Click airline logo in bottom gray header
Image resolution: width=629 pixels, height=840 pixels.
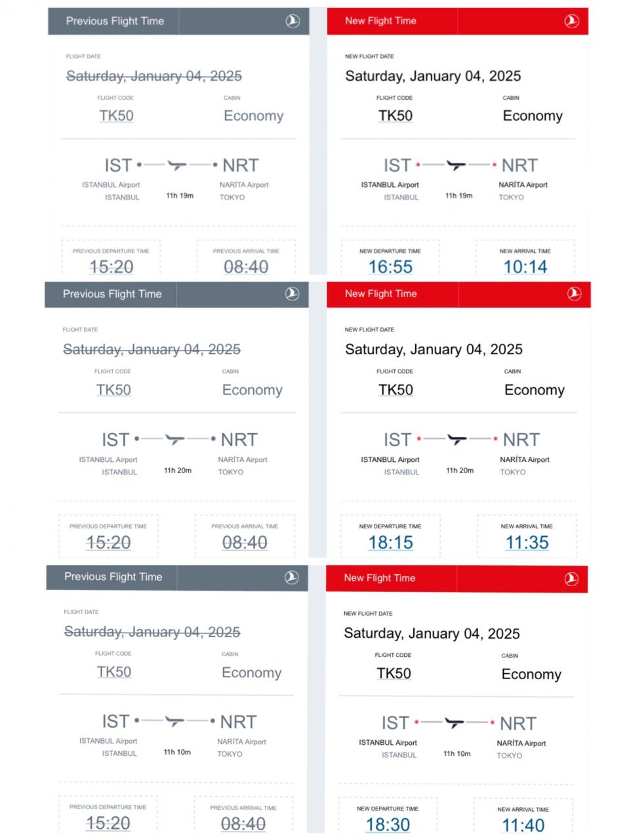pos(291,577)
